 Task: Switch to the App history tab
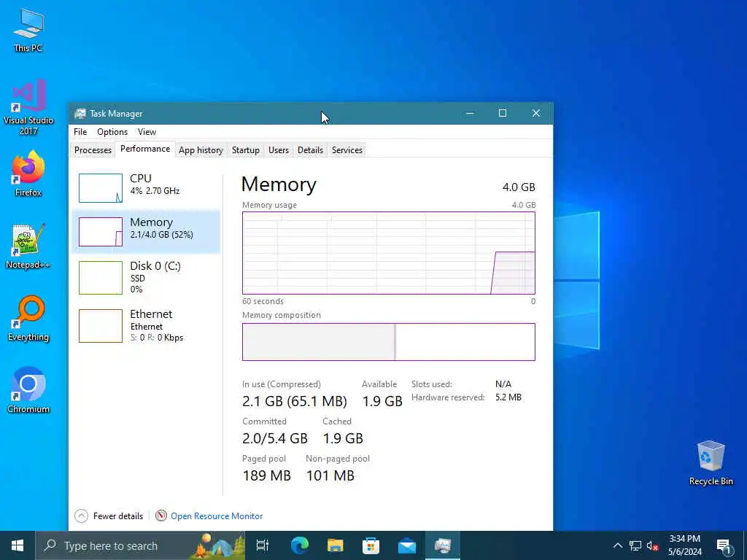[201, 150]
